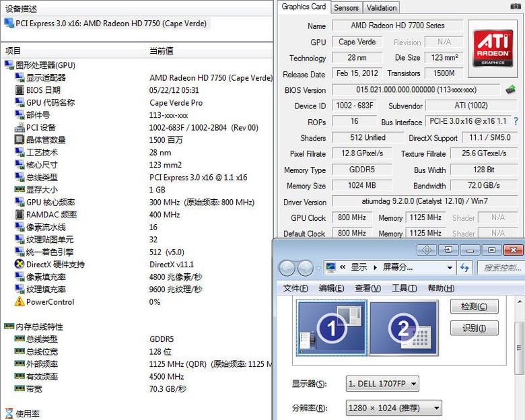Image resolution: width=525 pixels, height=420 pixels.
Task: Click the 晶体管数量 row icon
Action: pos(20,139)
